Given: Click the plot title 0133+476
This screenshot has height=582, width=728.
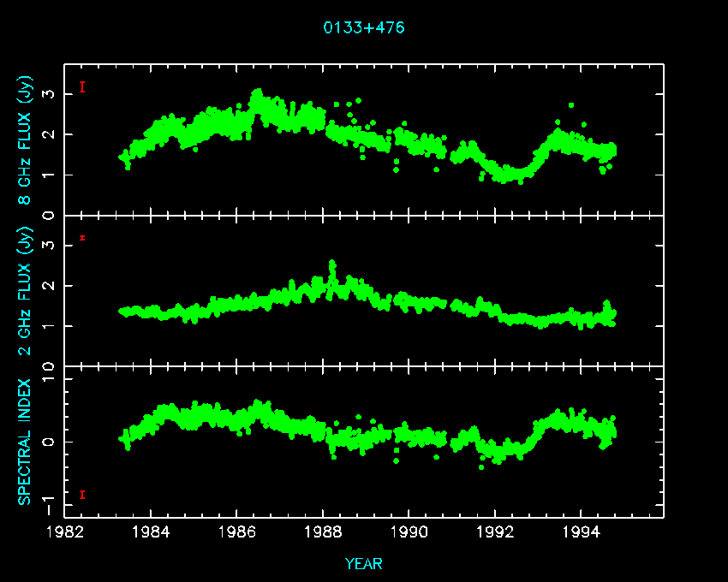Looking at the screenshot, I should point(363,27).
